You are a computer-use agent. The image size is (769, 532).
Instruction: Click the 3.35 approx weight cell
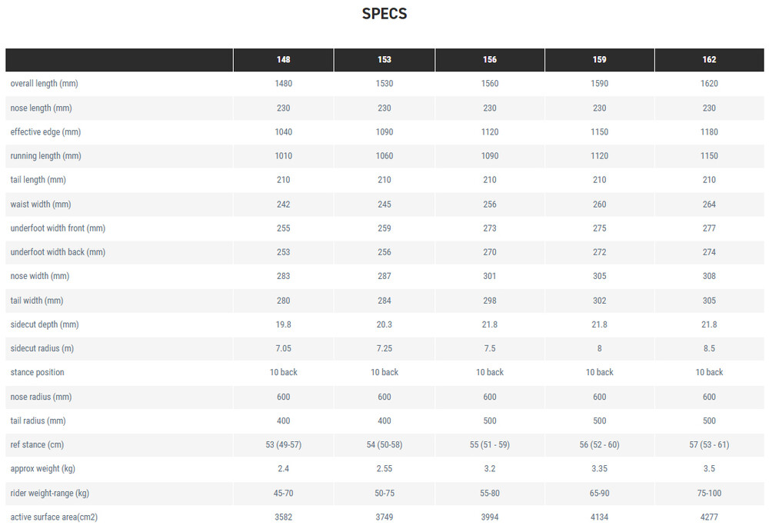(x=600, y=469)
